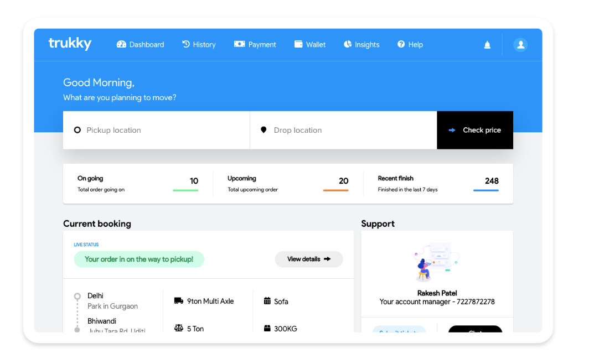Click the '9ton Multi Axle' vehicle text

(x=210, y=301)
